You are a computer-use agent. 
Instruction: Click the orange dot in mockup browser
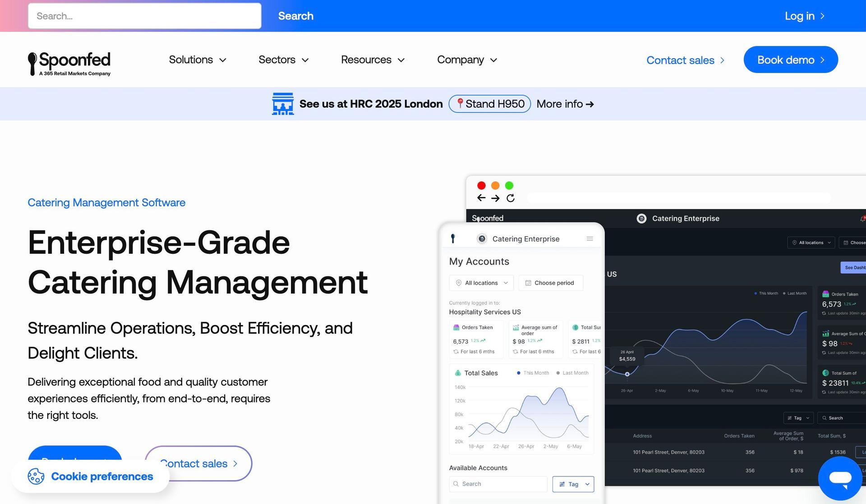[x=495, y=185]
